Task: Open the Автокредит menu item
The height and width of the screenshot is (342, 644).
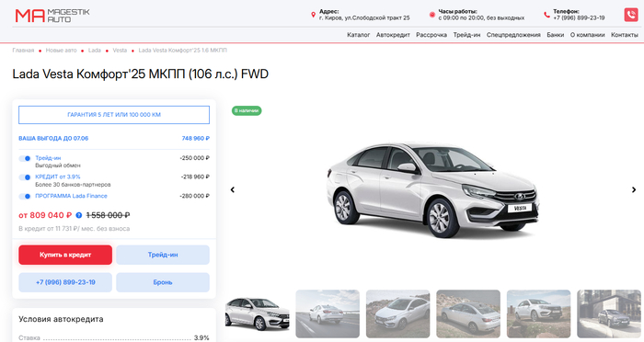Action: (393, 35)
